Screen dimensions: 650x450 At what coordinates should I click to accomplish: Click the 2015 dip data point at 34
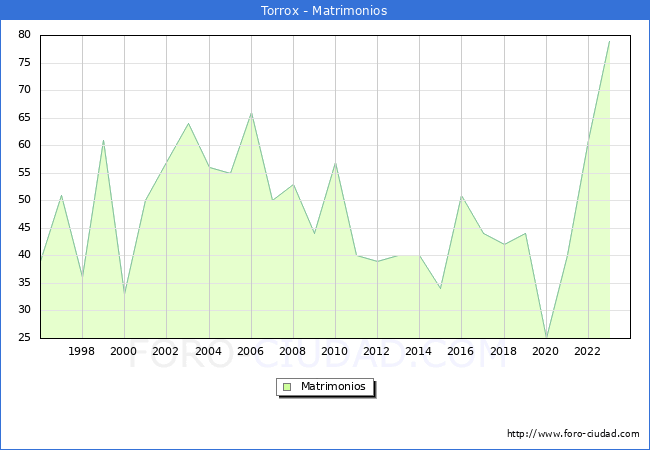(440, 288)
